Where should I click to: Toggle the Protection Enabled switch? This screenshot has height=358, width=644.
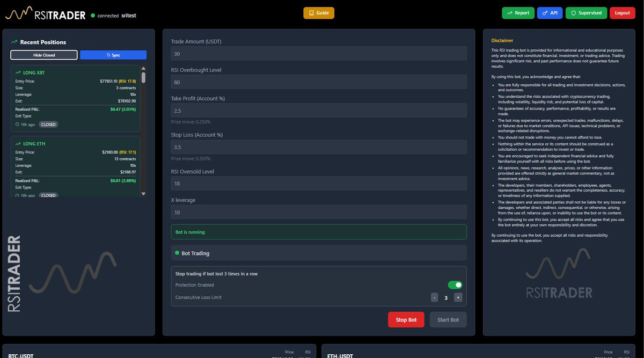[455, 285]
